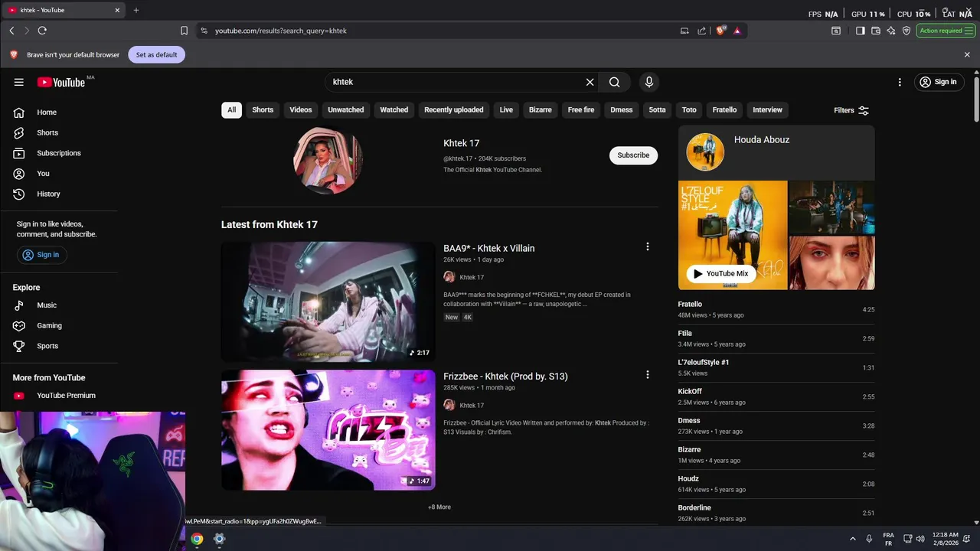Select the Watched filter chip
Image resolution: width=980 pixels, height=551 pixels.
coord(394,109)
